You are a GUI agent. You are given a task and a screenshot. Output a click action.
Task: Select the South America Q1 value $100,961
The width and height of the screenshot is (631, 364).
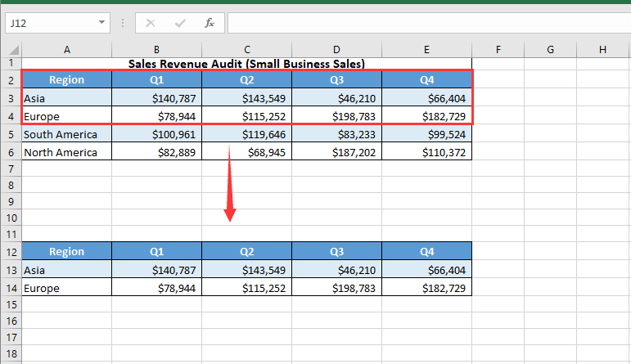[x=156, y=134]
